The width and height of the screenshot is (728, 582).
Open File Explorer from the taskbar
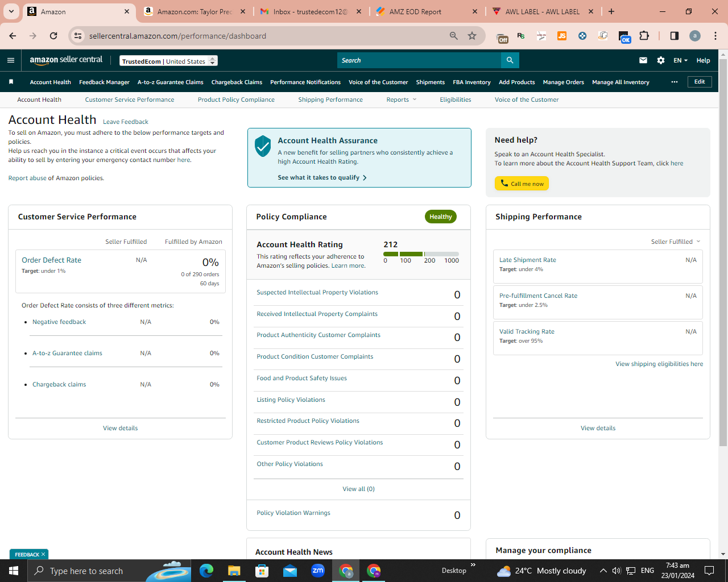tap(234, 571)
